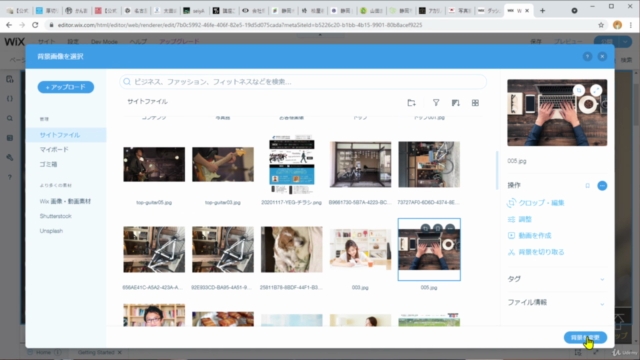Expand the preview image to full screen
Viewport: 640px width, 360px height.
click(x=596, y=90)
